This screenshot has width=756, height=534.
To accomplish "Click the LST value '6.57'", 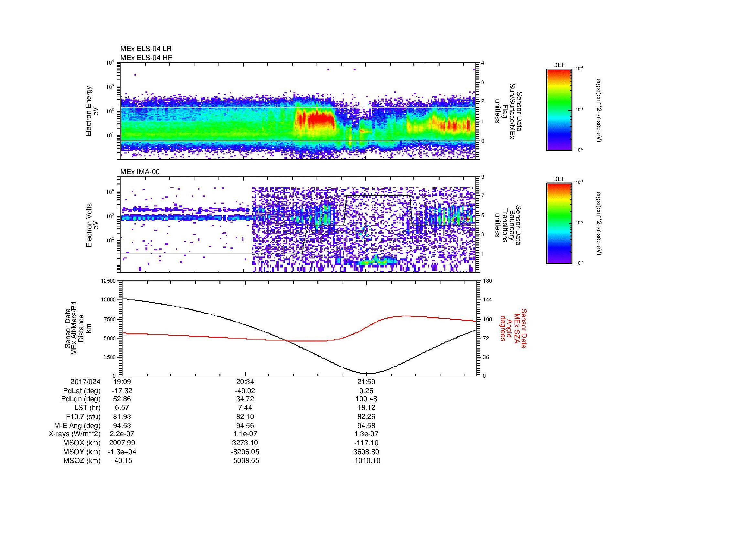I will point(122,408).
